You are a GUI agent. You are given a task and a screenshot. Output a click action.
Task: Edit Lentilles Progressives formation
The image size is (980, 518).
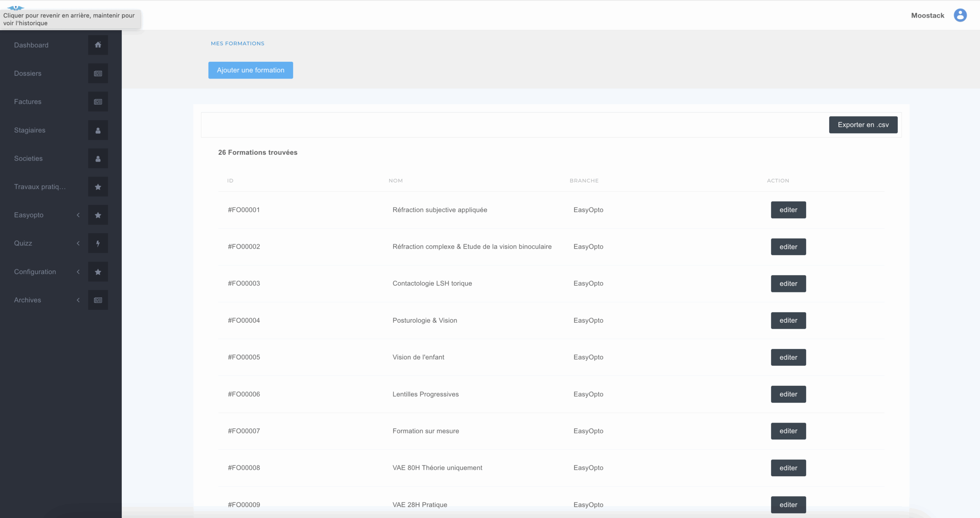click(788, 394)
